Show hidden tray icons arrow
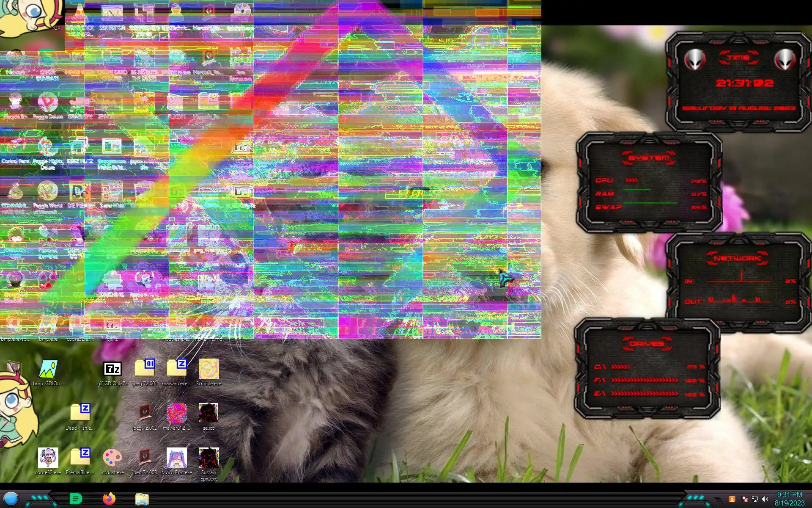The width and height of the screenshot is (812, 508). pos(719,500)
